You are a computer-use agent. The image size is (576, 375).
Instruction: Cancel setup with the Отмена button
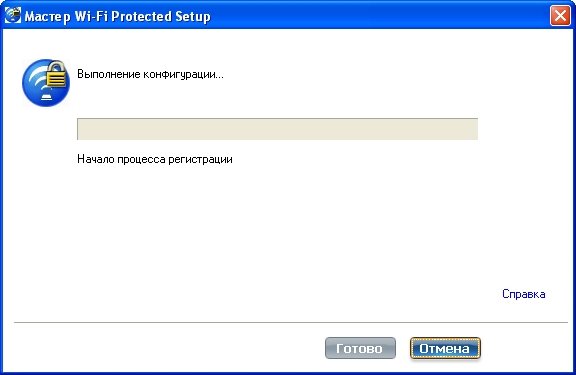(x=445, y=348)
